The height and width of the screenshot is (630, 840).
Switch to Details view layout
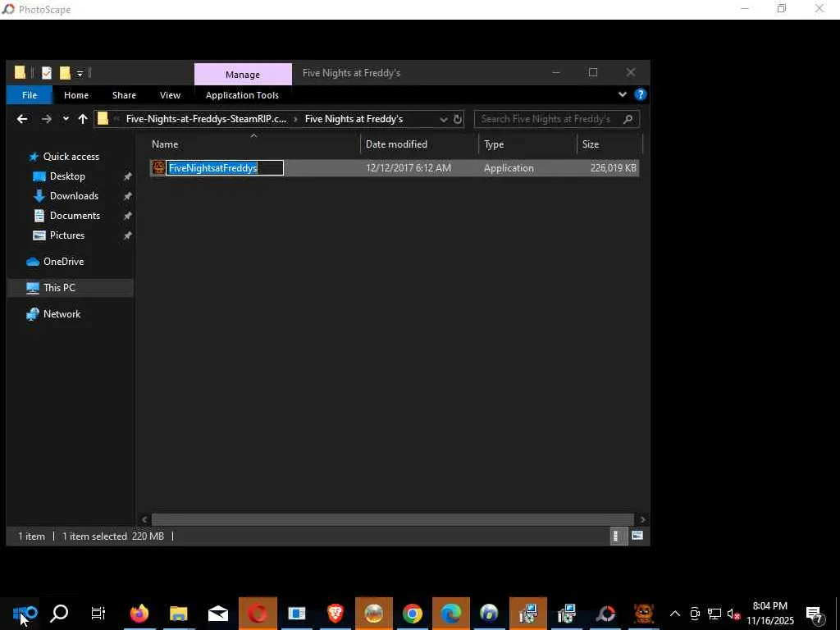pos(618,536)
